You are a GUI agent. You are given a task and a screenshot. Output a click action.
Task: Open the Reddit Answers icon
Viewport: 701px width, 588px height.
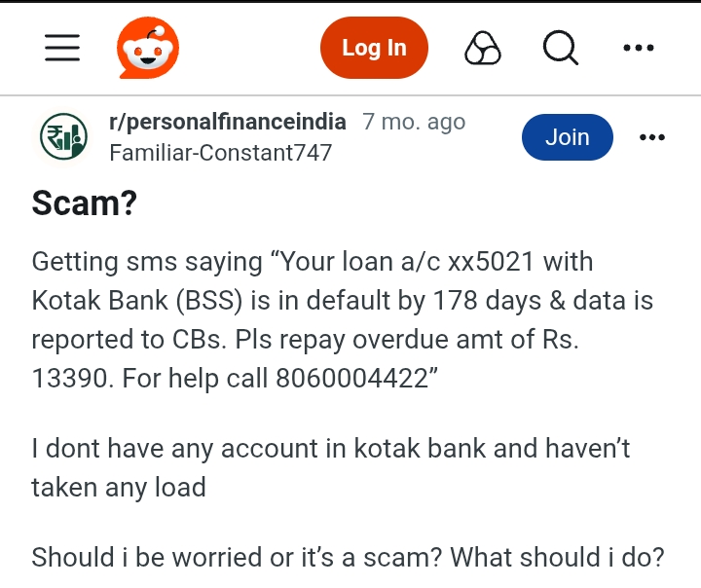[482, 48]
